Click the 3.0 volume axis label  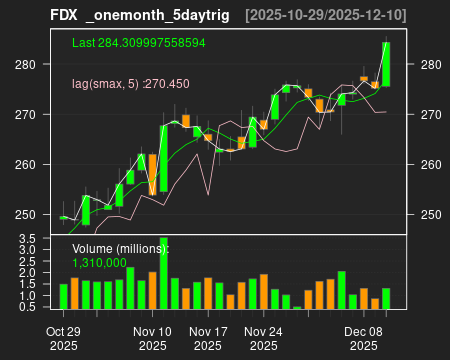[27, 250]
